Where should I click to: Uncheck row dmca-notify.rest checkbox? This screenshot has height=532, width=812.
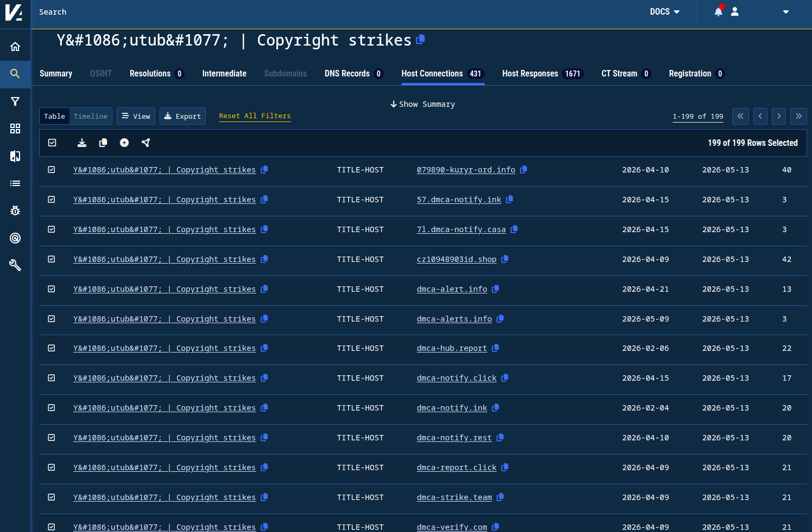click(52, 438)
